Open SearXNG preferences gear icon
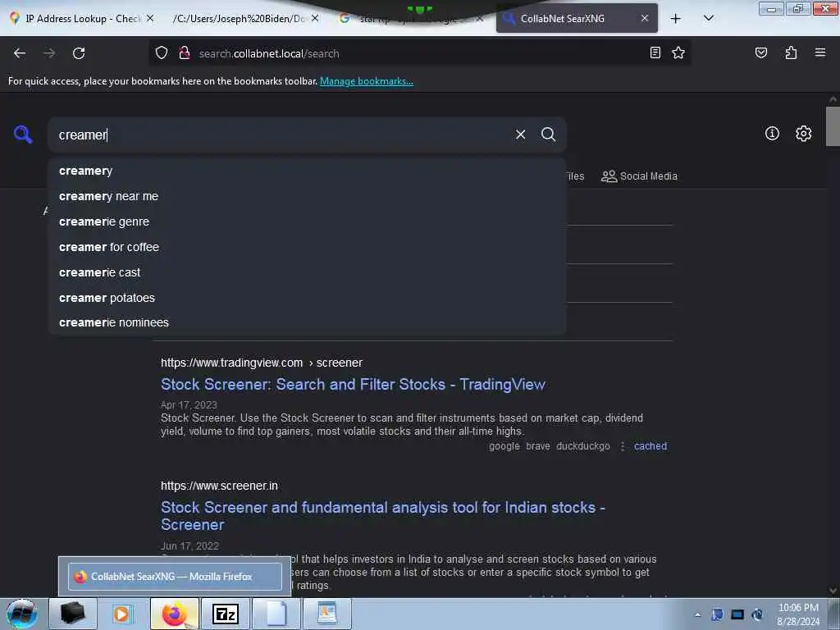Screen dimensions: 840x630 (803, 134)
